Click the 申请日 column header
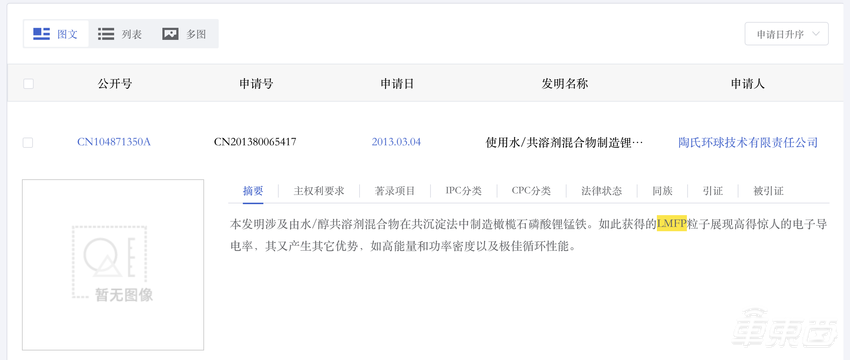 pyautogui.click(x=397, y=83)
